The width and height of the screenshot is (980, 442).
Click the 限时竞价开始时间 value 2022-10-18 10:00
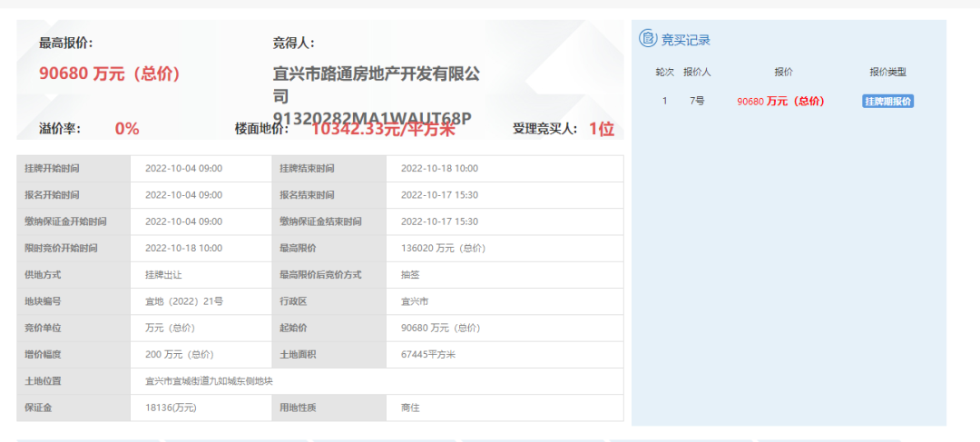(x=183, y=248)
